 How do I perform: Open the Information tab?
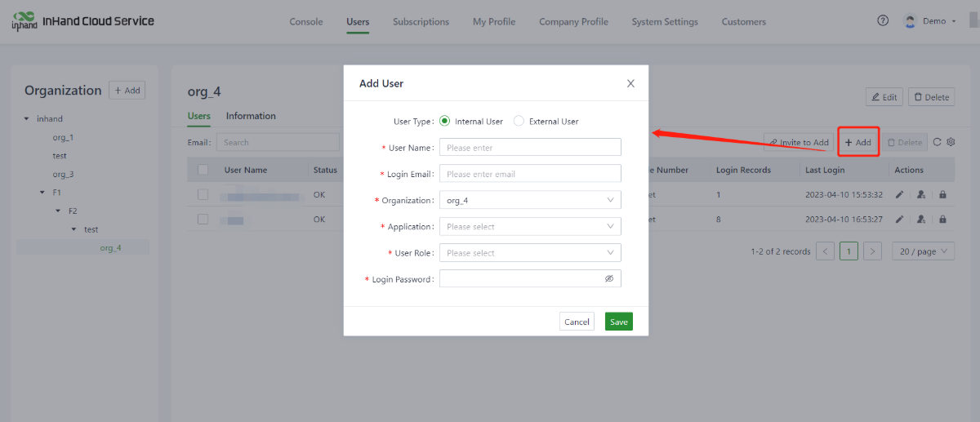(251, 116)
